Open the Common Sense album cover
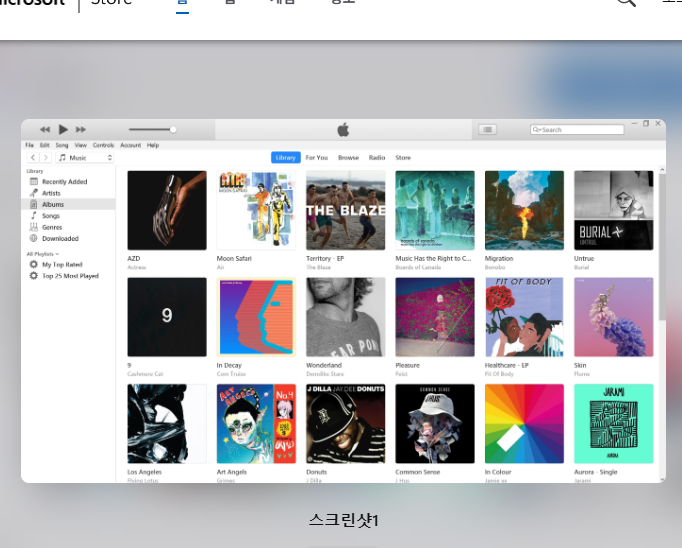 [435, 424]
